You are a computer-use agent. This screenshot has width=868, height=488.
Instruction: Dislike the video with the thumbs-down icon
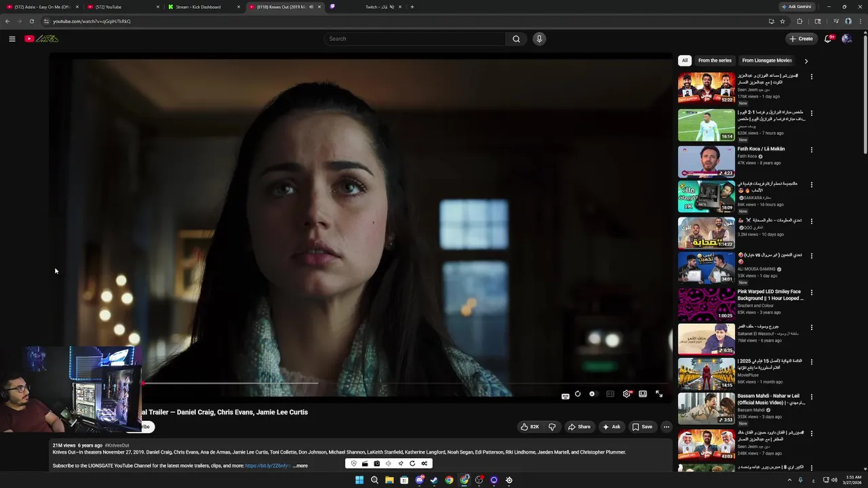(552, 427)
